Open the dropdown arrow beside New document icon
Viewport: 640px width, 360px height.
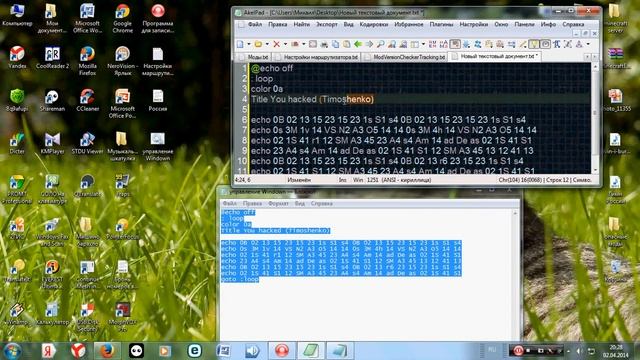(249, 44)
